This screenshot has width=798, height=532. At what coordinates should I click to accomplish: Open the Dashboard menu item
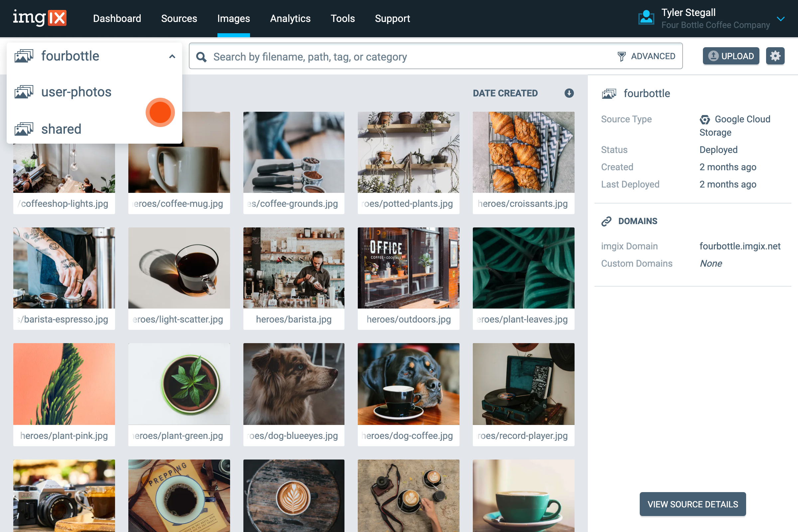[117, 19]
